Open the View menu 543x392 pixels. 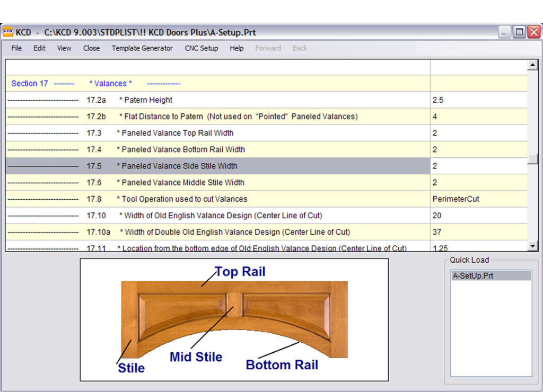(x=64, y=48)
